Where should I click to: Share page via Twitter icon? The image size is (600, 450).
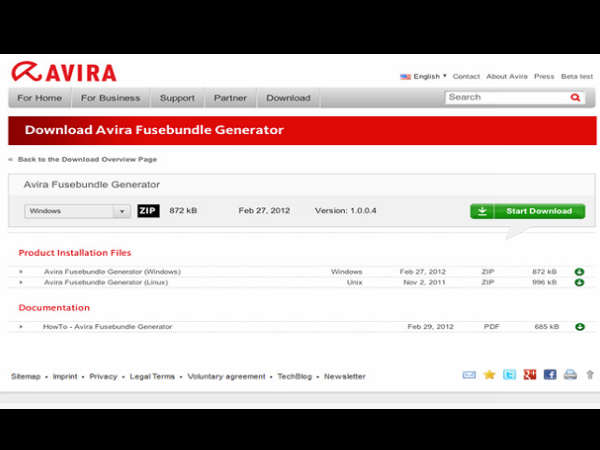[x=509, y=375]
